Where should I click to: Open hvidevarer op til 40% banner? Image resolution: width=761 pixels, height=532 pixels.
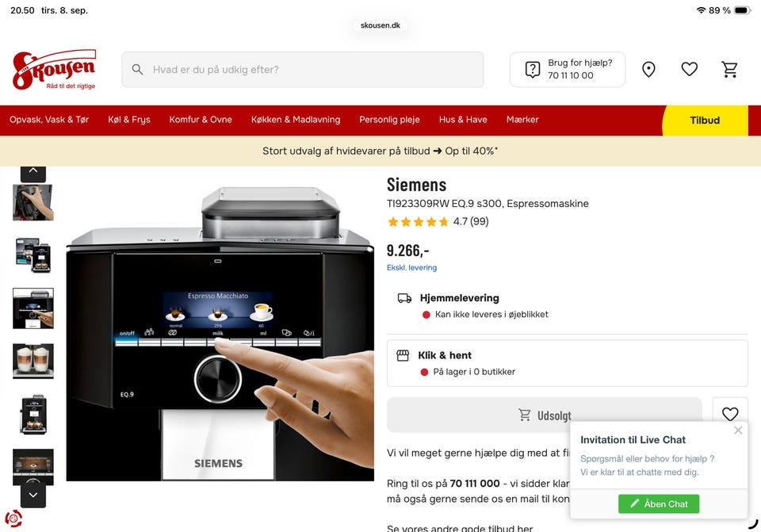tap(380, 151)
